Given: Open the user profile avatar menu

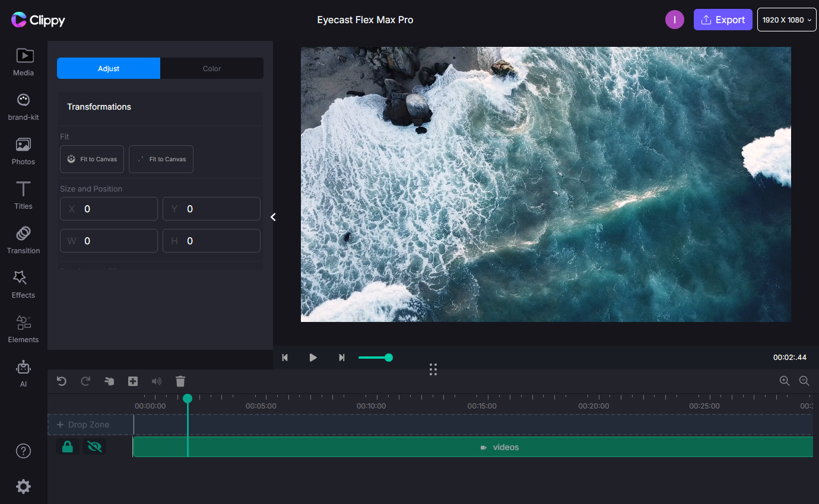Looking at the screenshot, I should coord(675,20).
